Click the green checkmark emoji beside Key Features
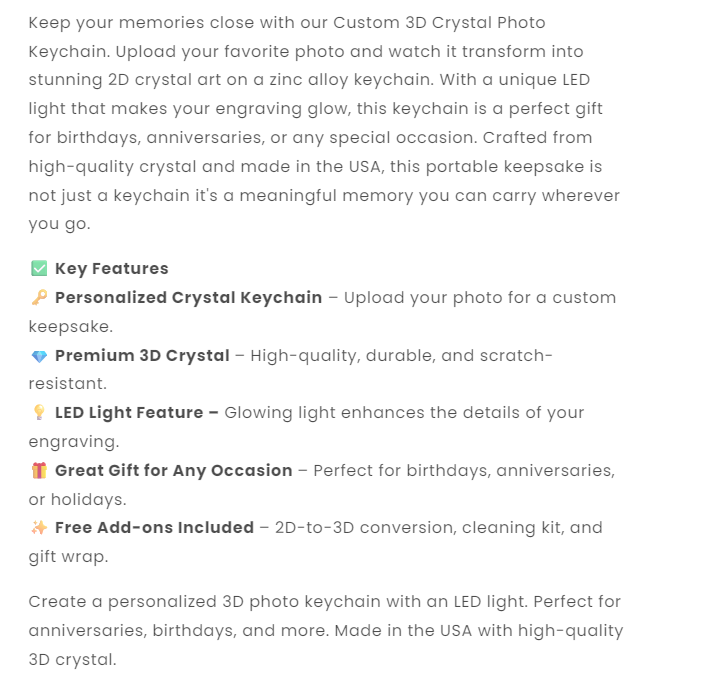 pos(39,268)
